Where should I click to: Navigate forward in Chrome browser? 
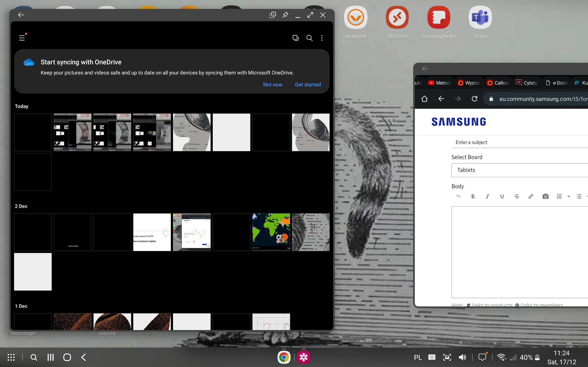click(x=458, y=99)
